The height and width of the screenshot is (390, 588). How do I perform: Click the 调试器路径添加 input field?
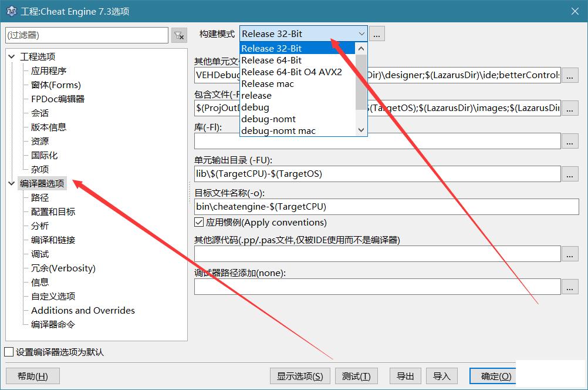pos(378,287)
